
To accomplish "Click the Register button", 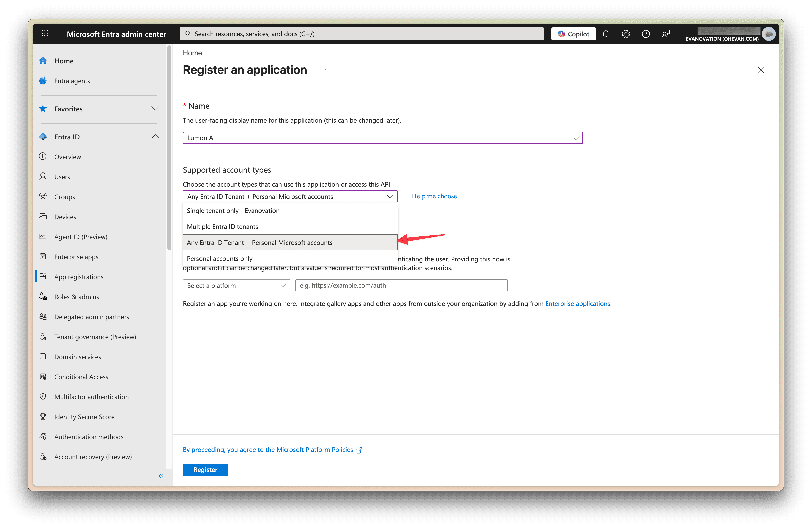I will pyautogui.click(x=205, y=470).
